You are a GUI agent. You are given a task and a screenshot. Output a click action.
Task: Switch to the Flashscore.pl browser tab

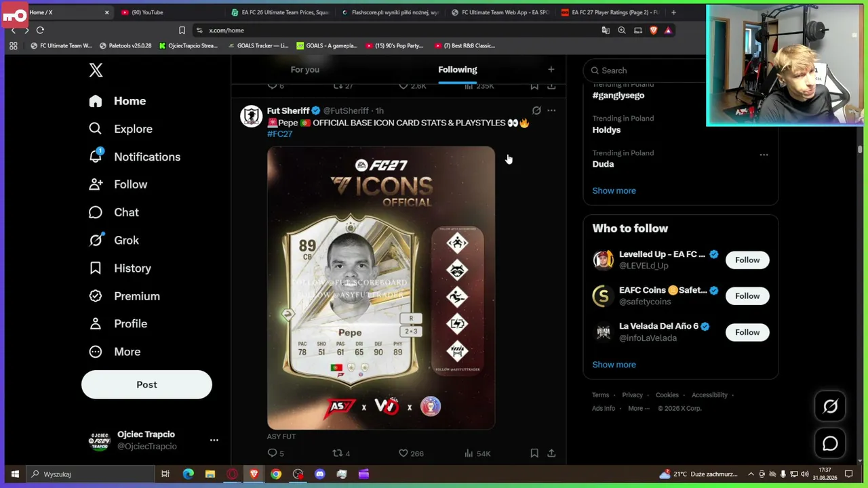(x=390, y=12)
